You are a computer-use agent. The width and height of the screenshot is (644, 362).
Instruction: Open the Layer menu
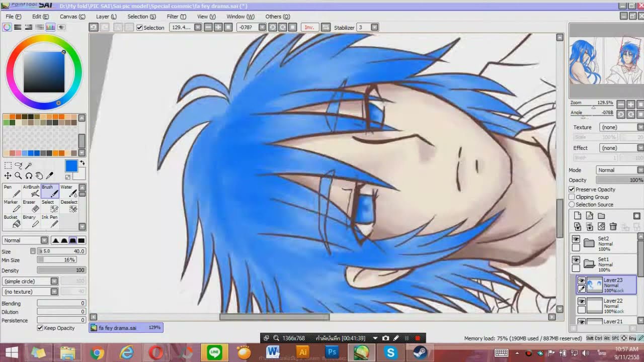pos(106,17)
